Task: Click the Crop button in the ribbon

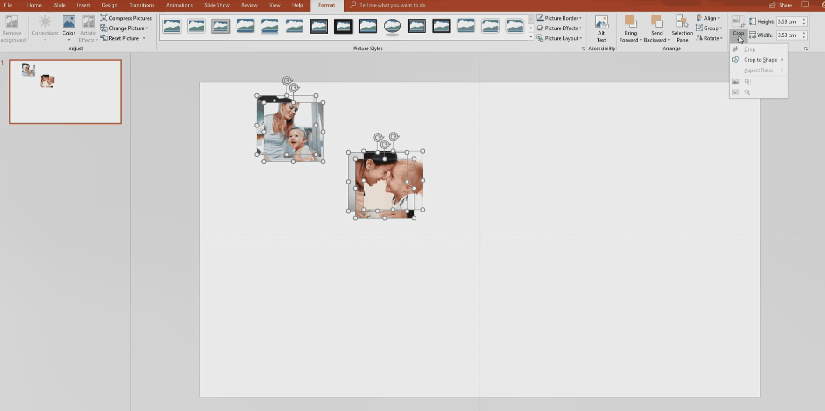Action: coord(738,29)
